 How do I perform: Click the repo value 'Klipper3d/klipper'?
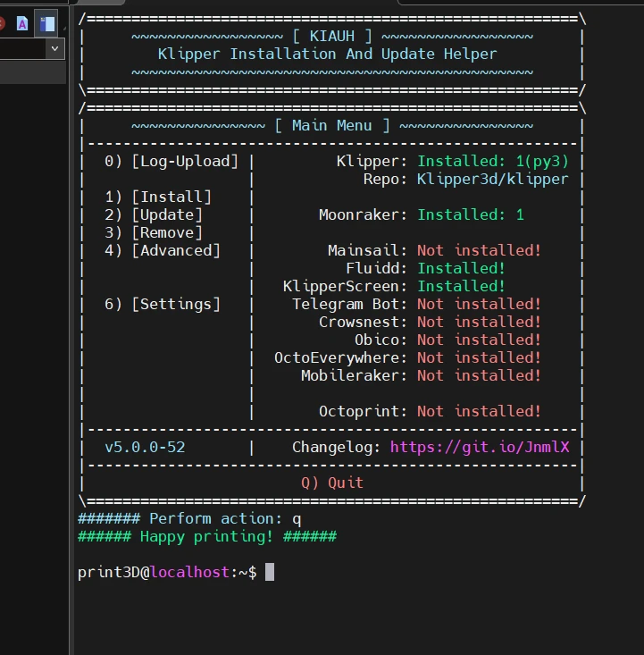[493, 180]
